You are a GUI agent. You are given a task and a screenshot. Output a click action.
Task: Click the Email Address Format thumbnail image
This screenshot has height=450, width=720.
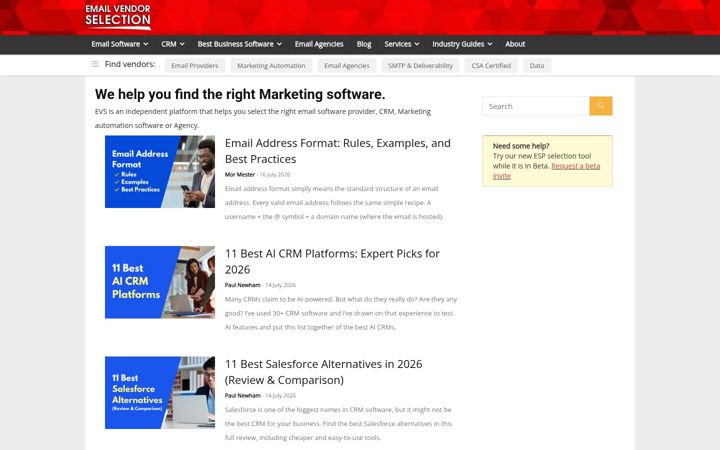pos(160,172)
